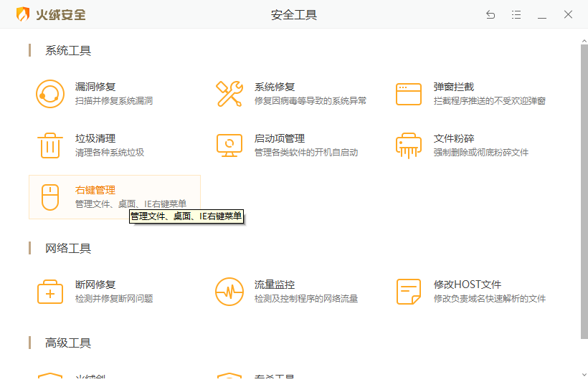Image resolution: width=588 pixels, height=387 pixels.
Task: Click the scrollbar down arrow
Action: (x=584, y=375)
